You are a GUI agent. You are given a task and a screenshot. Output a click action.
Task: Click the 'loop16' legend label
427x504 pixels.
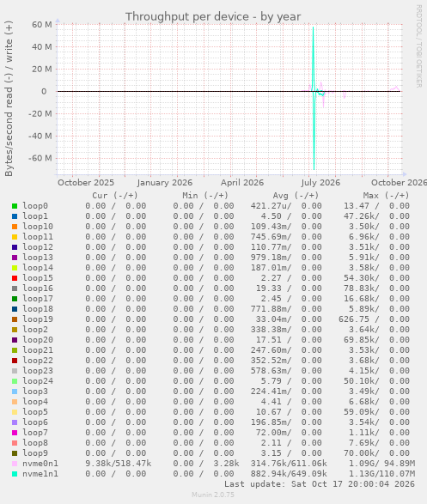click(x=38, y=288)
